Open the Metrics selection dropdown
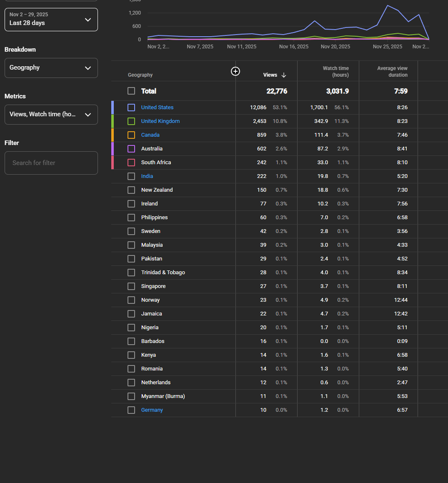448x483 pixels. pos(51,115)
